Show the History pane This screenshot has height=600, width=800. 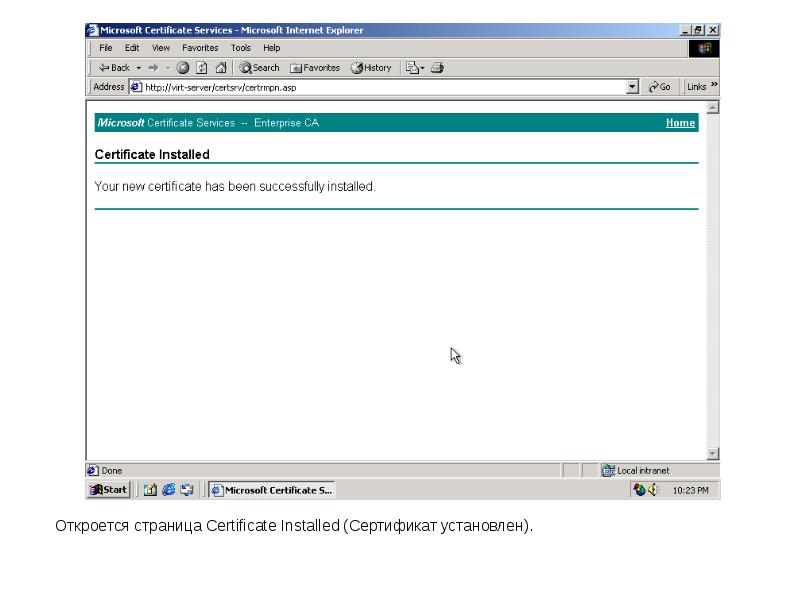371,68
